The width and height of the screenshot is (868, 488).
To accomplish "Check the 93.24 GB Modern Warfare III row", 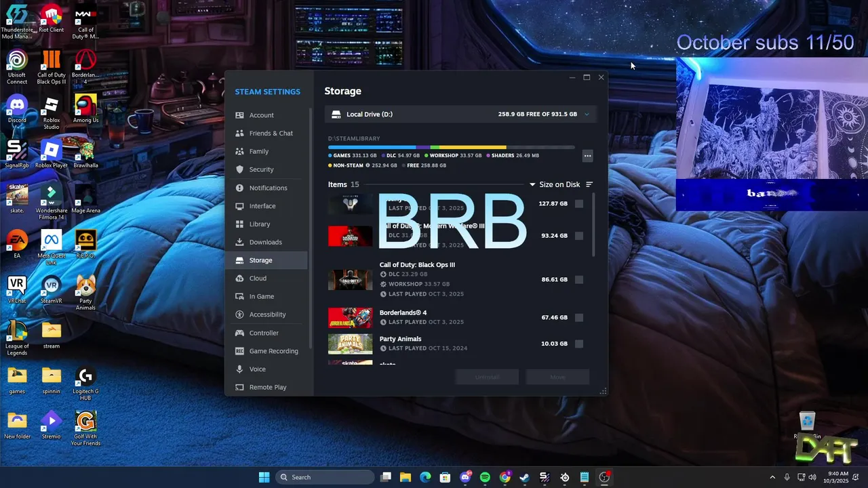I will pyautogui.click(x=579, y=236).
